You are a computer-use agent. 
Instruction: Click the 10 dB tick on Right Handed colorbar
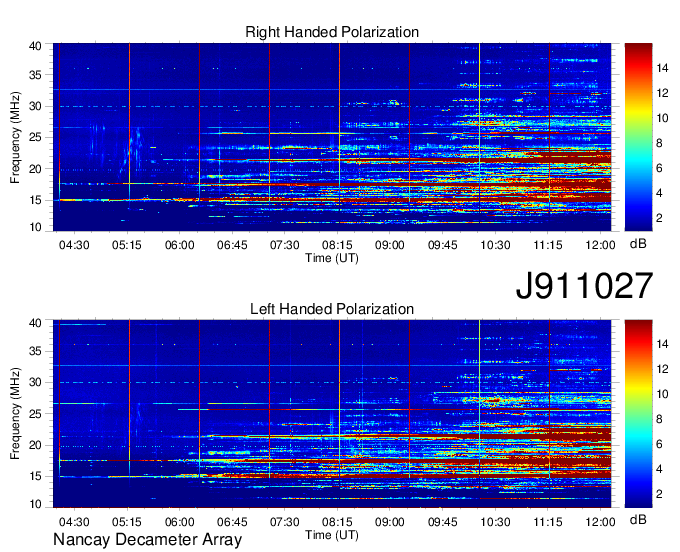[x=662, y=118]
